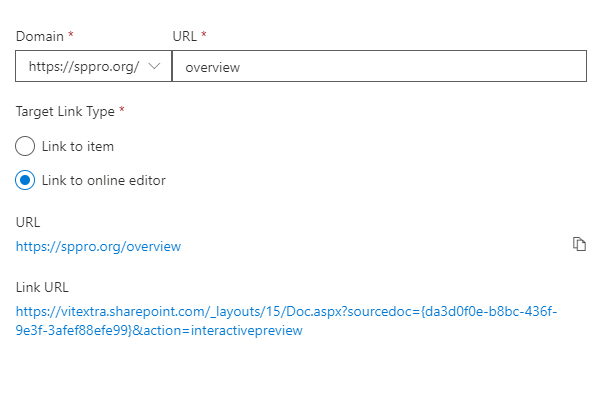This screenshot has height=400, width=600.
Task: Open the vitextra.sharepoint.com Doc.aspx link
Action: [x=286, y=321]
